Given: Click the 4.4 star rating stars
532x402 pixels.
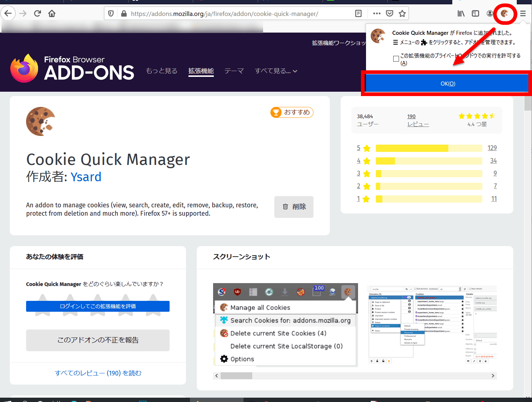Looking at the screenshot, I should [477, 116].
